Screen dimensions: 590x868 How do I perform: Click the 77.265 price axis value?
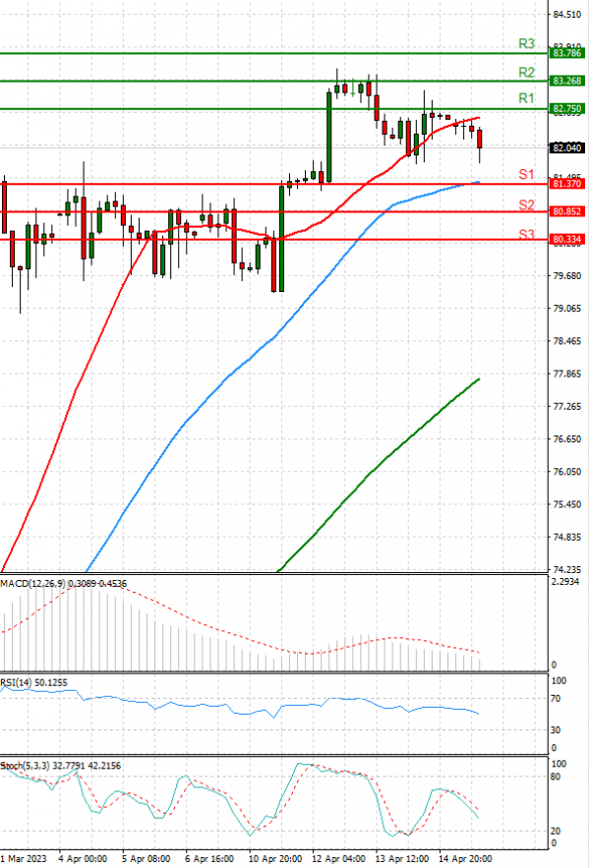(567, 406)
